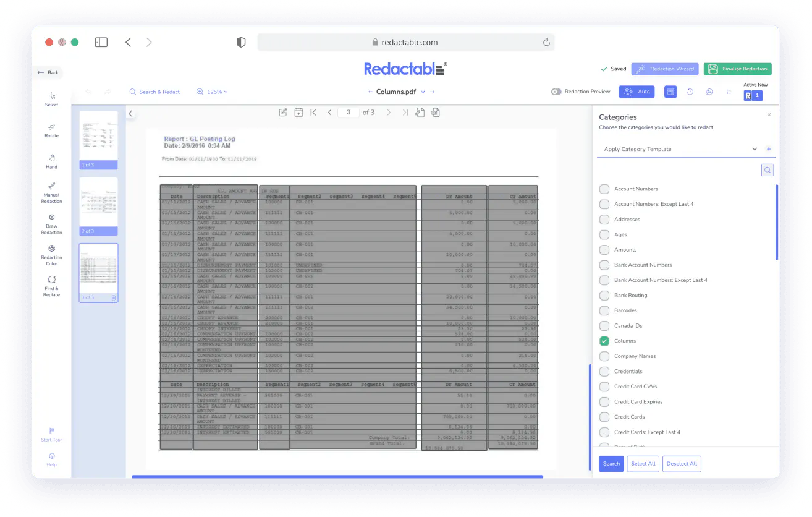Open the list icon near Active Now
The height and width of the screenshot is (517, 812).
point(729,92)
